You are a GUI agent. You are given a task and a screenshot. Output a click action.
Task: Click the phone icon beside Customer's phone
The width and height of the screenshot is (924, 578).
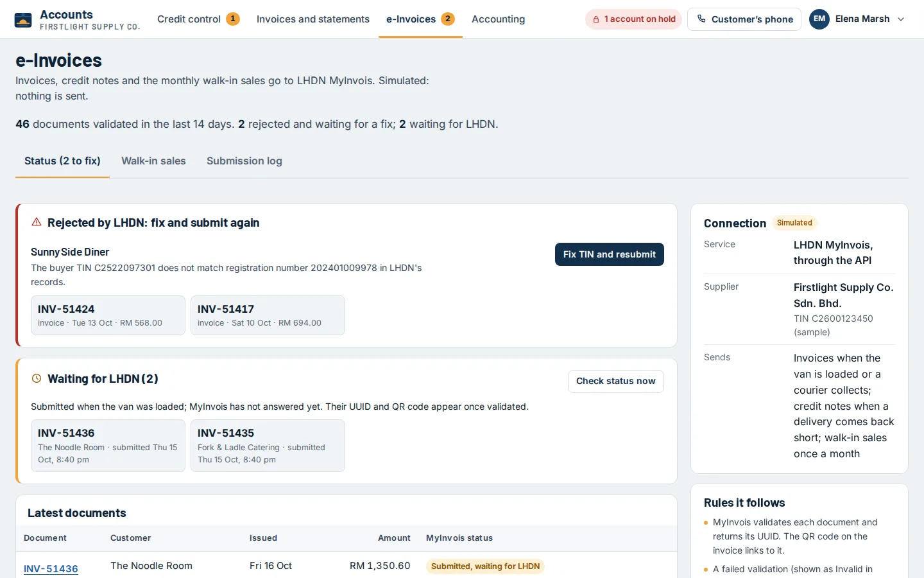tap(701, 19)
